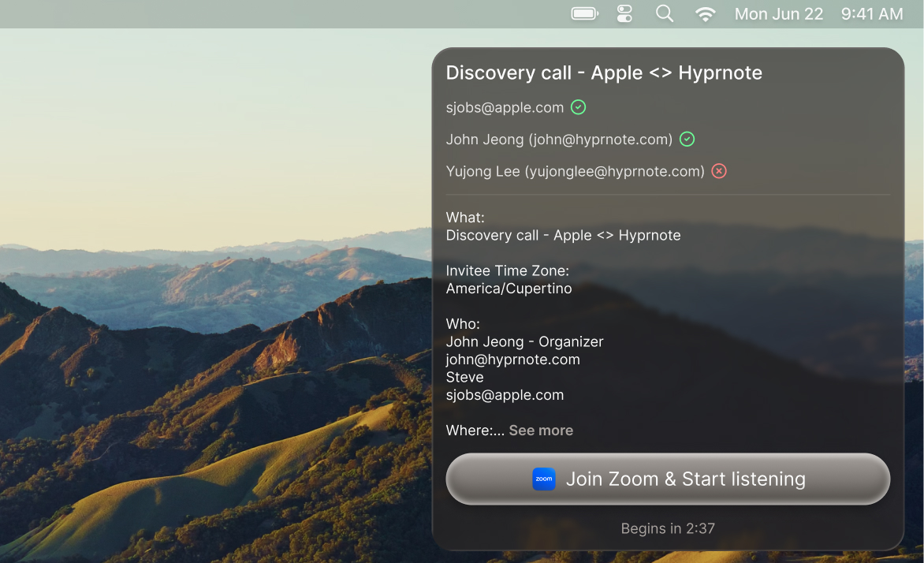The image size is (924, 563).
Task: Click the notification title Discovery call
Action: tap(604, 73)
